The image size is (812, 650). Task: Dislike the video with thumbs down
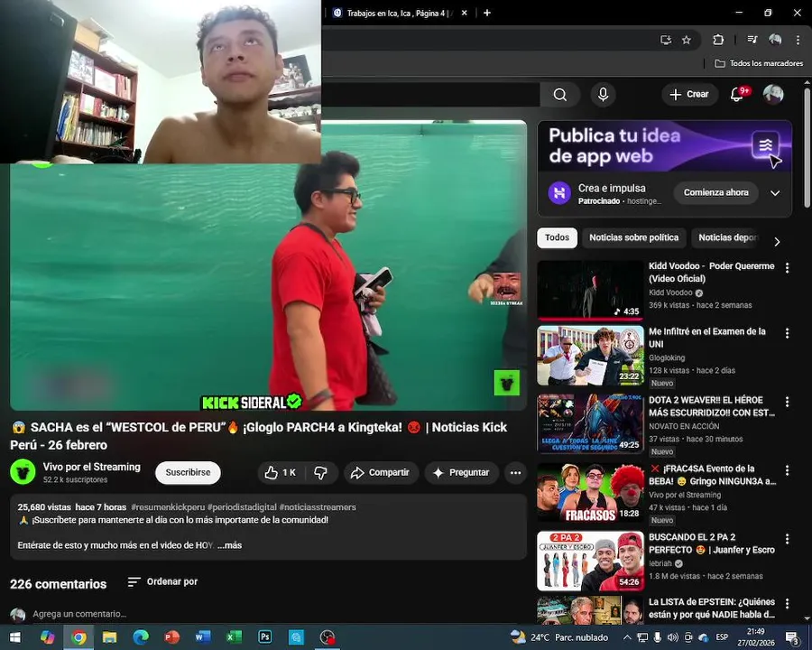(x=321, y=473)
